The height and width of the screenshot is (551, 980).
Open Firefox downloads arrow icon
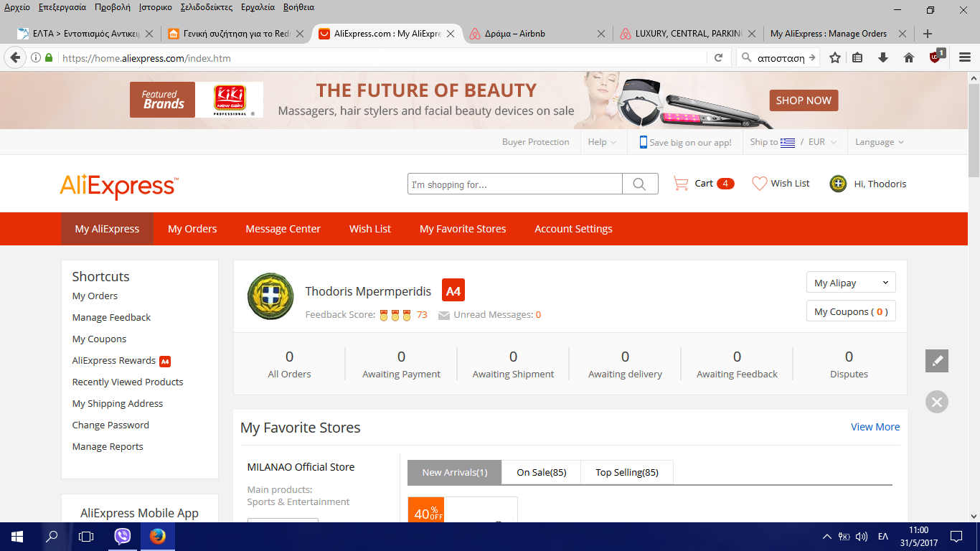[883, 58]
